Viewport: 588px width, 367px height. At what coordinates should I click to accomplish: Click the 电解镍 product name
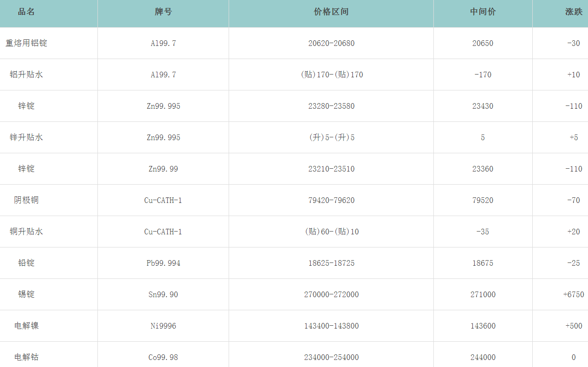pos(26,326)
